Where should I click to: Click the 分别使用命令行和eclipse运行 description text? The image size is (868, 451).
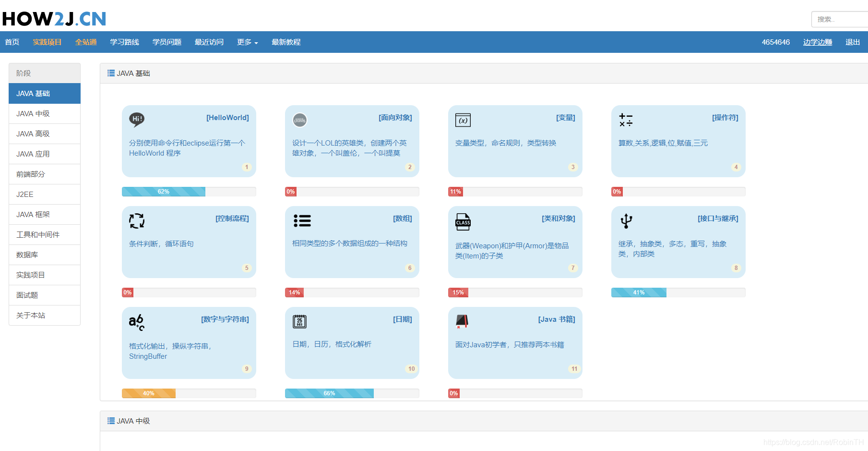pos(187,148)
